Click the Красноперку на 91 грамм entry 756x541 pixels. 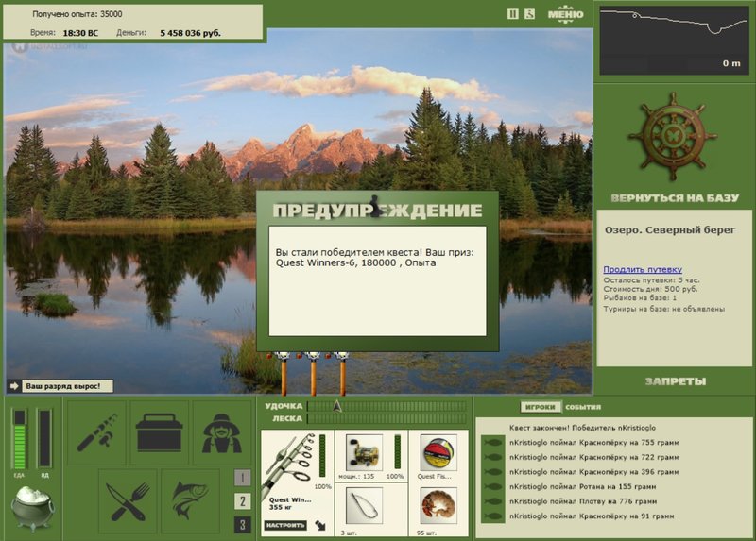pos(592,516)
